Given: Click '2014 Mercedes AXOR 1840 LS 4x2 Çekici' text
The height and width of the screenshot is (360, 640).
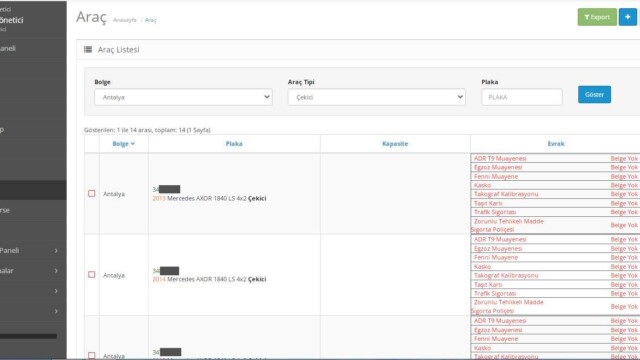Looking at the screenshot, I should point(209,279).
